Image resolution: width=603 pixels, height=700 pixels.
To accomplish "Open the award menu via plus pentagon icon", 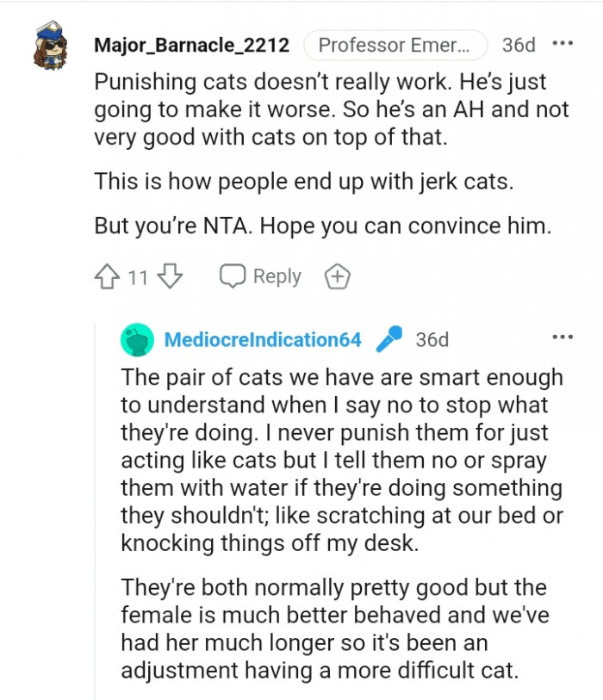I will (338, 276).
